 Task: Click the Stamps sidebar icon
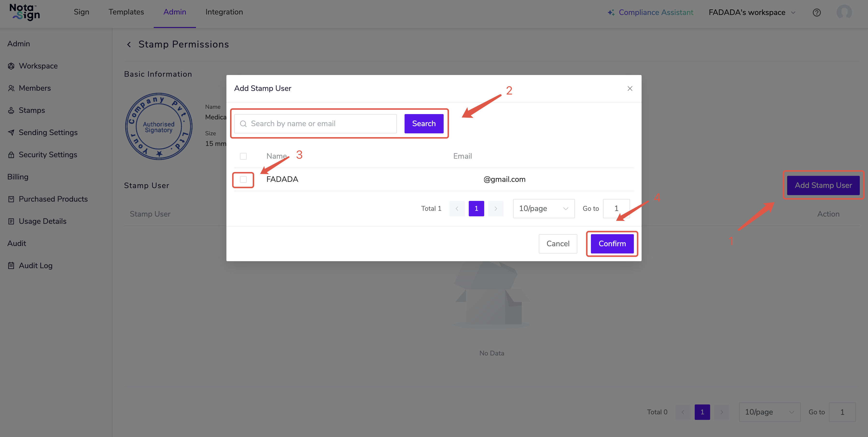coord(11,110)
